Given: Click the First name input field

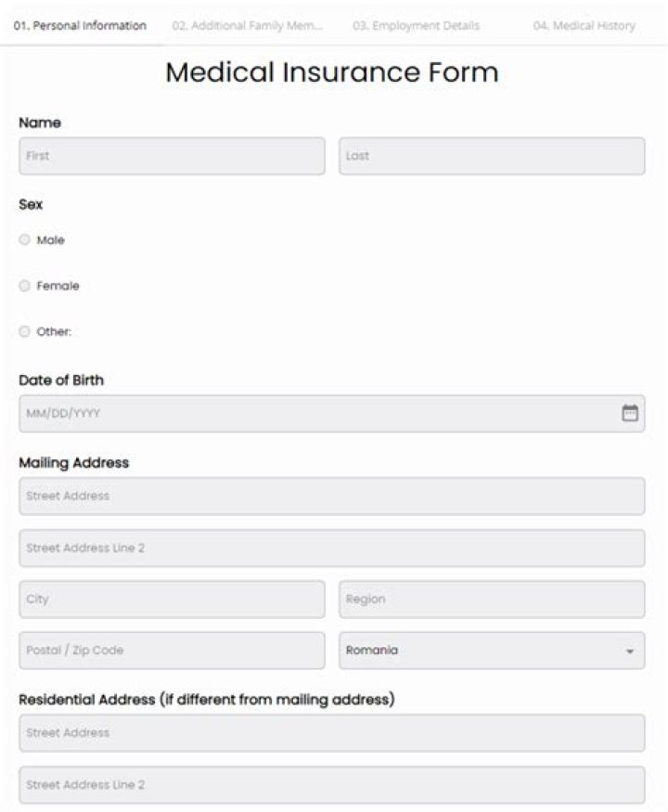Looking at the screenshot, I should coord(172,156).
